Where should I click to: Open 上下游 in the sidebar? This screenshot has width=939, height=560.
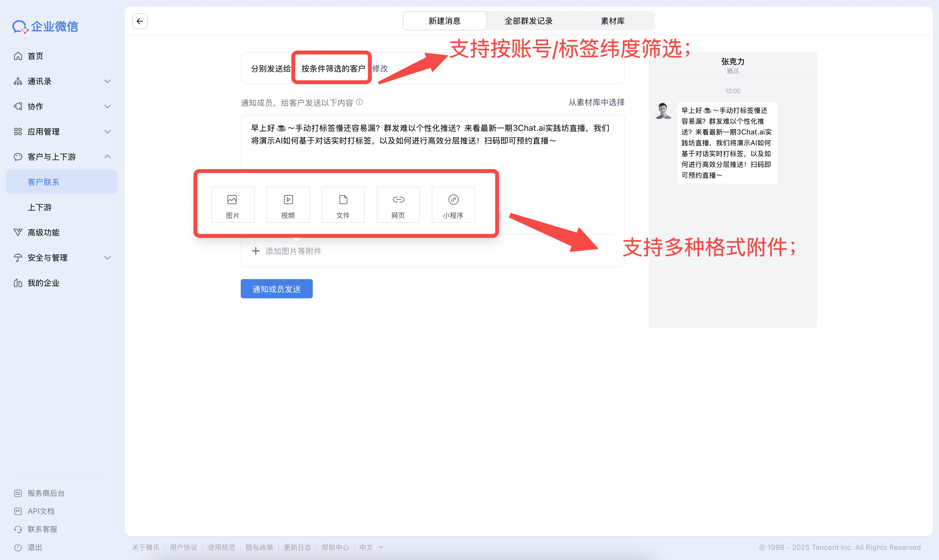(x=40, y=207)
